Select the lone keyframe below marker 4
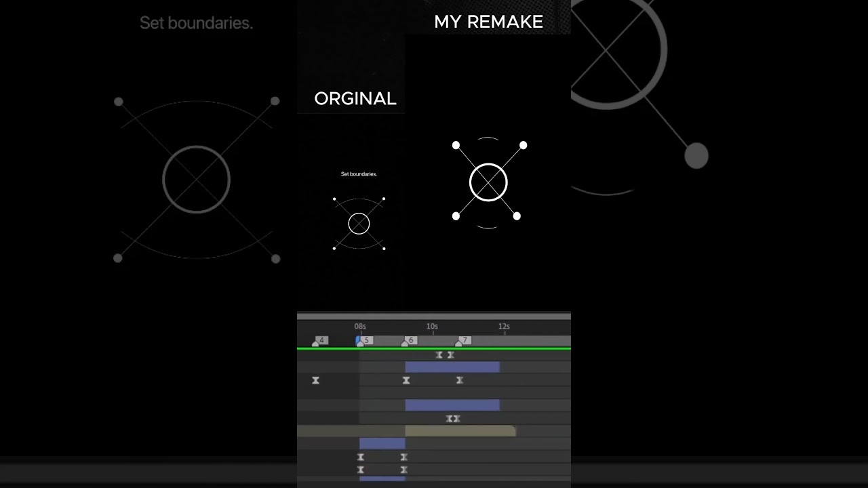 tap(315, 380)
